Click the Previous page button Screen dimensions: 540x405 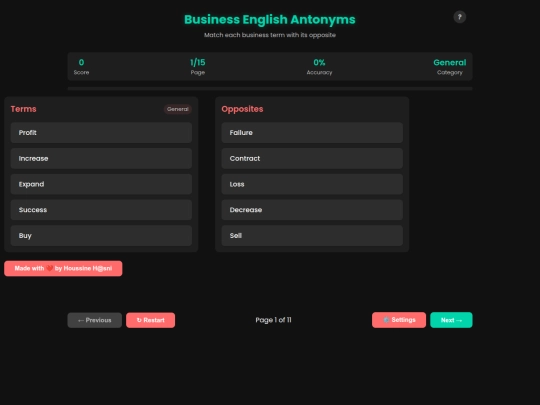[x=95, y=320]
